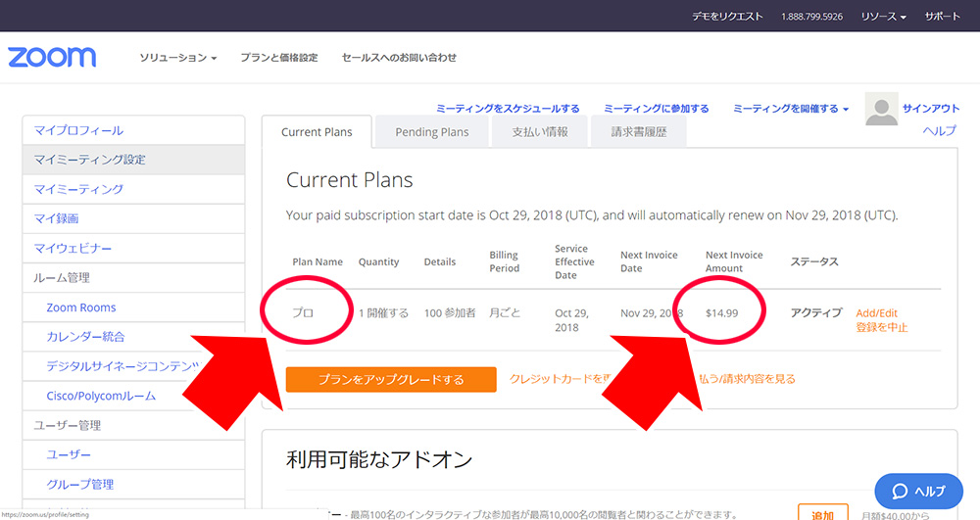Select the 請求書履歴 tab
The image size is (980, 520).
click(638, 132)
